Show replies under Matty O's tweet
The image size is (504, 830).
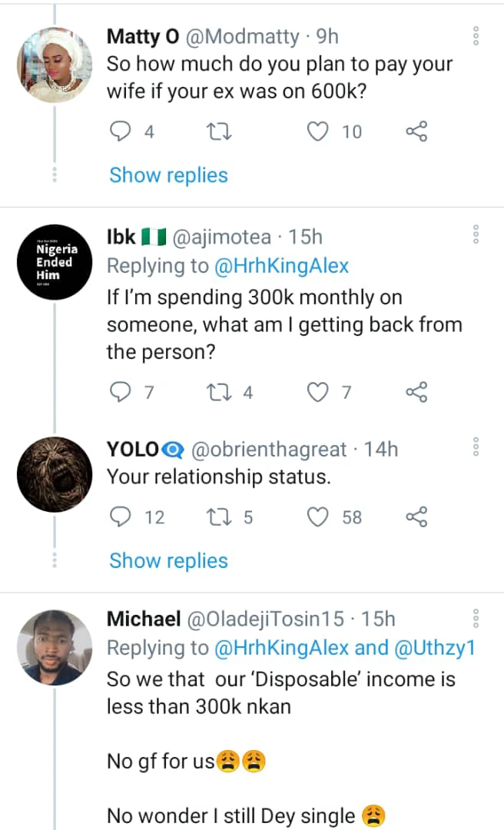168,175
